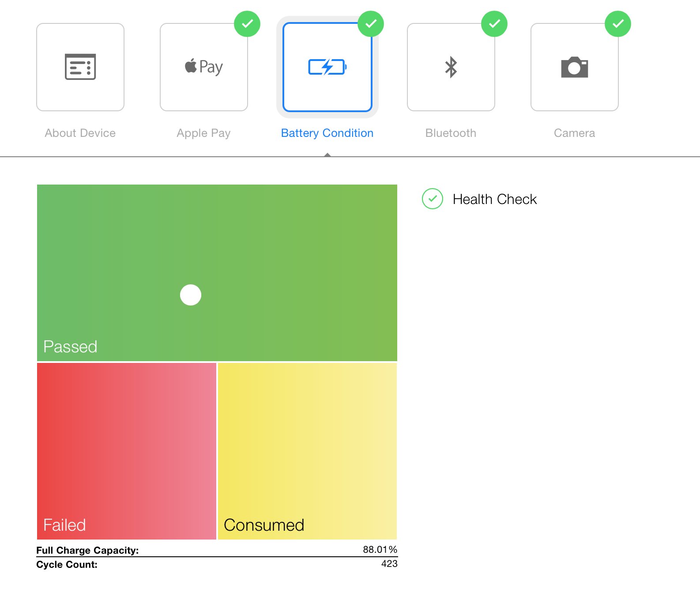Select the Camera icon tile
The height and width of the screenshot is (604, 700).
click(574, 67)
